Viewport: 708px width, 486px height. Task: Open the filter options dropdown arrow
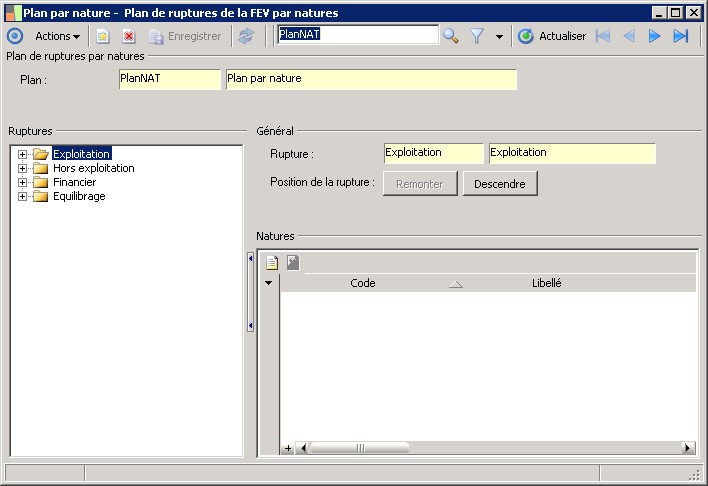click(x=499, y=37)
